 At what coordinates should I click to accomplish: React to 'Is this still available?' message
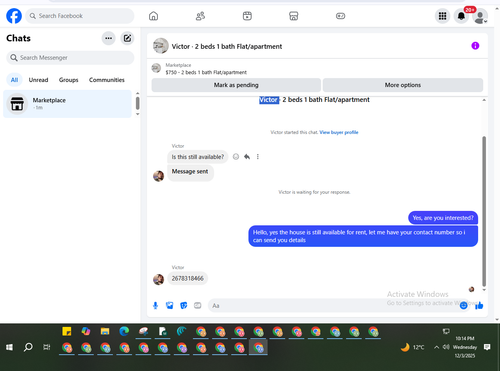coord(236,157)
